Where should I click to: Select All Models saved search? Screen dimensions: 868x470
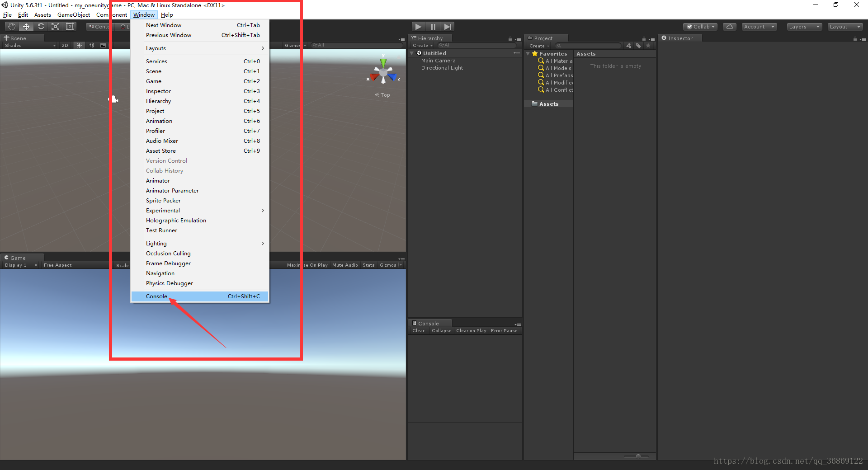555,68
